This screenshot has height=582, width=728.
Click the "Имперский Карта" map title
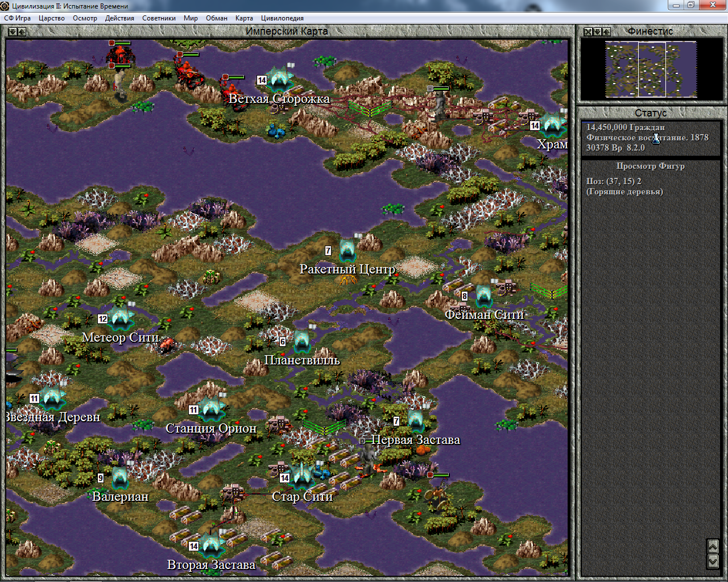[287, 31]
